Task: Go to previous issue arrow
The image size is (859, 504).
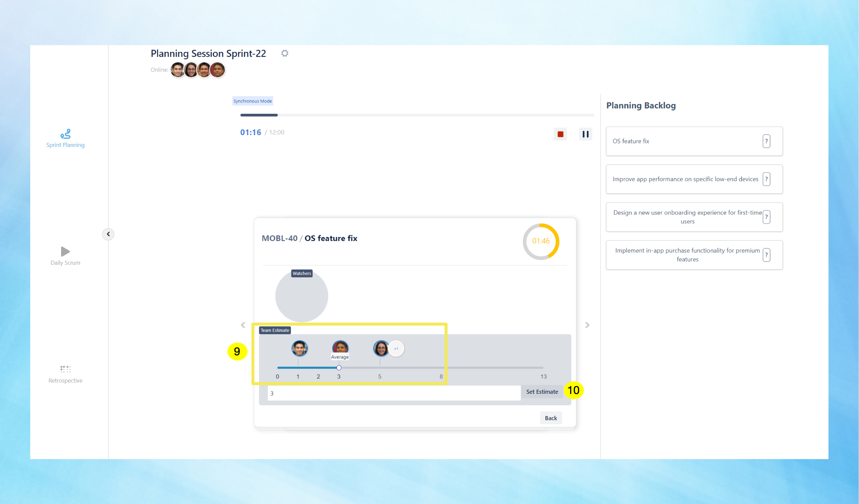Action: pyautogui.click(x=243, y=325)
